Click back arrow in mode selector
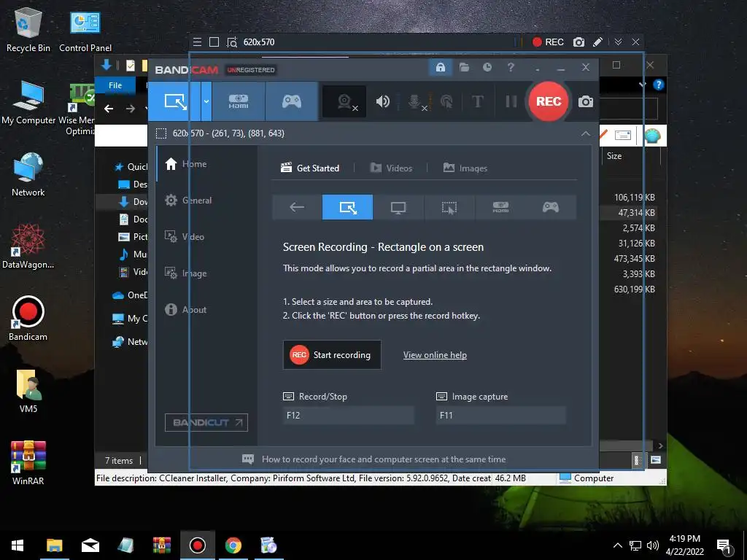Image resolution: width=747 pixels, height=560 pixels. [x=297, y=207]
